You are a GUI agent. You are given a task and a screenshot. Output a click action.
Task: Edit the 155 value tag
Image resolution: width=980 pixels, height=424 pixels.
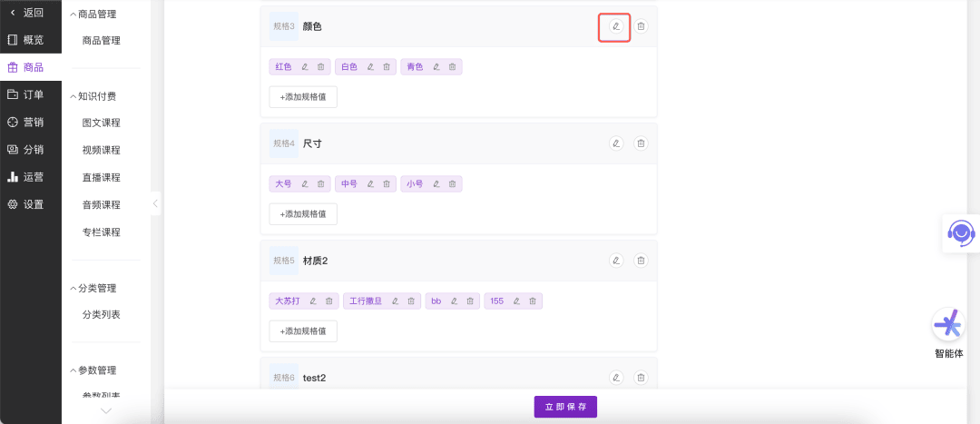click(x=516, y=301)
